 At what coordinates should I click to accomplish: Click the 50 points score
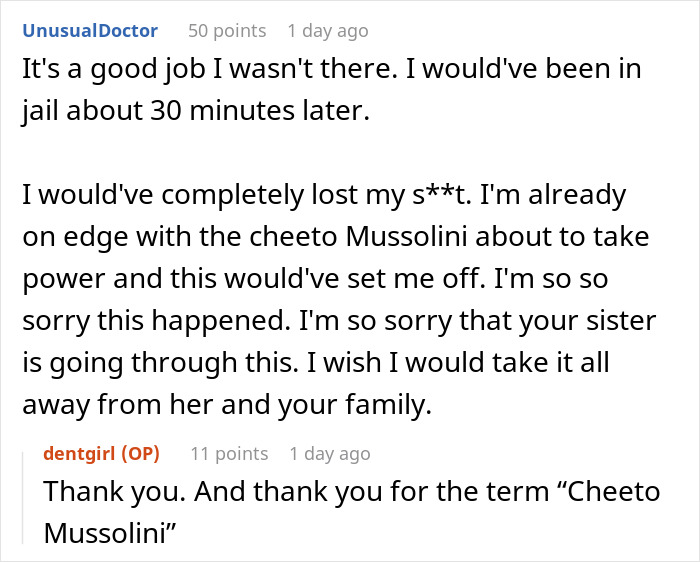pos(227,31)
